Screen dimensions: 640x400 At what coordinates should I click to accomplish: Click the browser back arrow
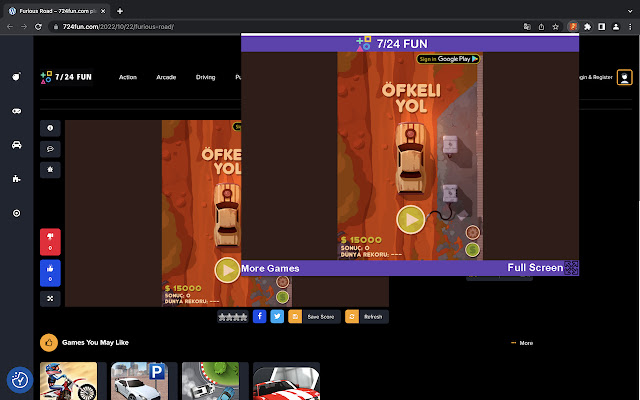click(x=10, y=27)
